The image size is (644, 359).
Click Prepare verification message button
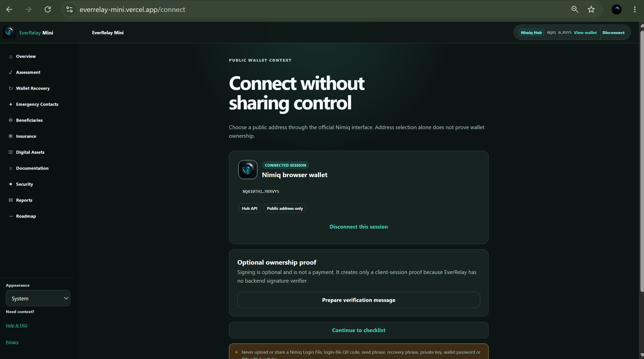(x=359, y=300)
